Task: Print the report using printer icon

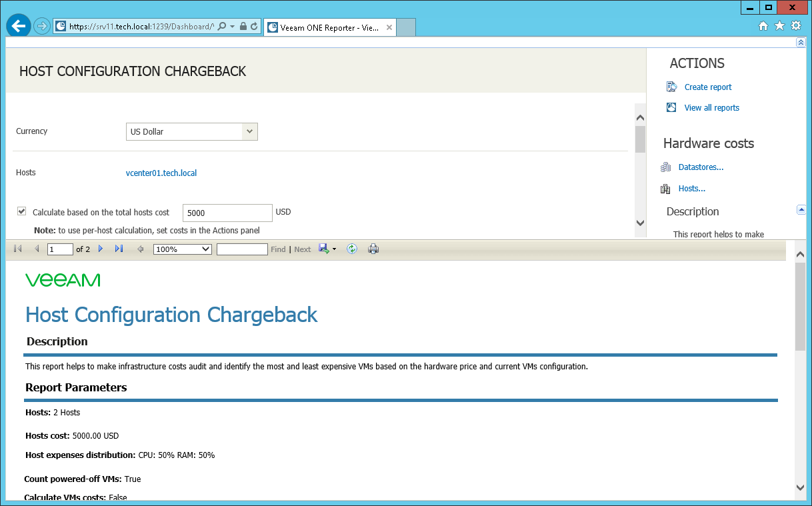Action: click(373, 249)
